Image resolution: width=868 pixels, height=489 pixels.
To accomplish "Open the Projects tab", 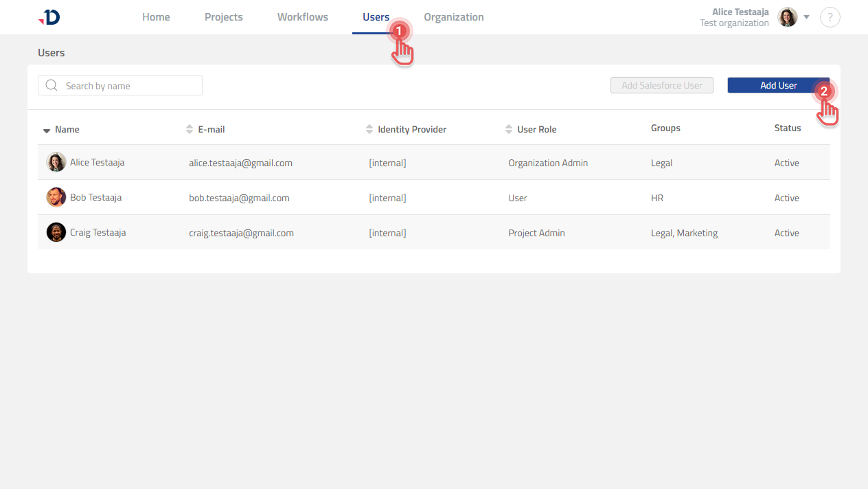I will 223,17.
